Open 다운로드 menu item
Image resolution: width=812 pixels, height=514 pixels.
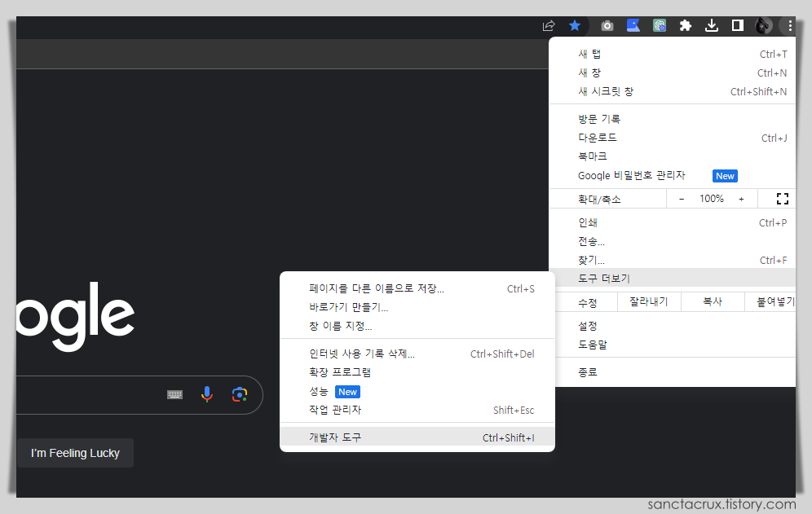coord(672,138)
